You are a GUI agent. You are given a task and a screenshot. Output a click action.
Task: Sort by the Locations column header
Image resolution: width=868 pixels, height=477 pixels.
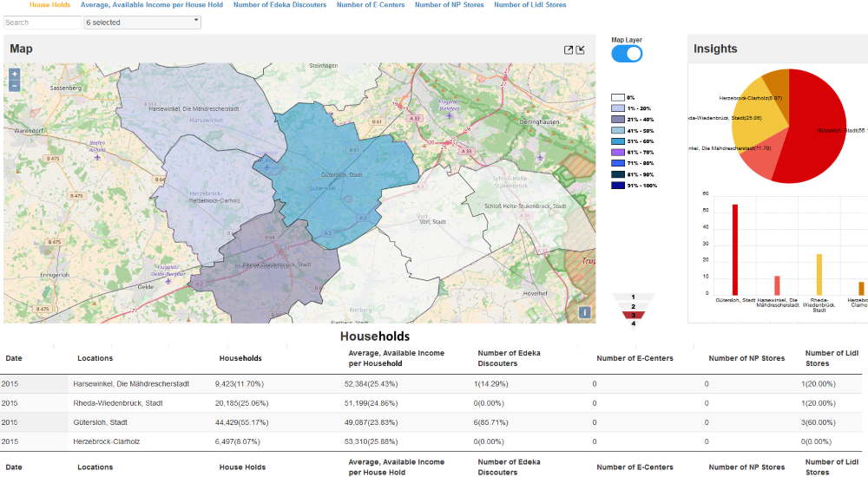(95, 358)
